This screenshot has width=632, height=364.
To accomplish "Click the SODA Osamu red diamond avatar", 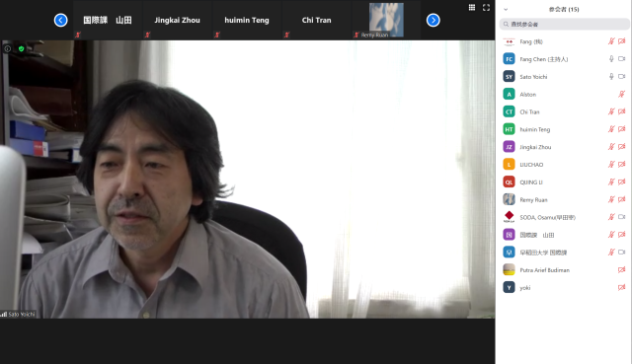I will click(510, 217).
